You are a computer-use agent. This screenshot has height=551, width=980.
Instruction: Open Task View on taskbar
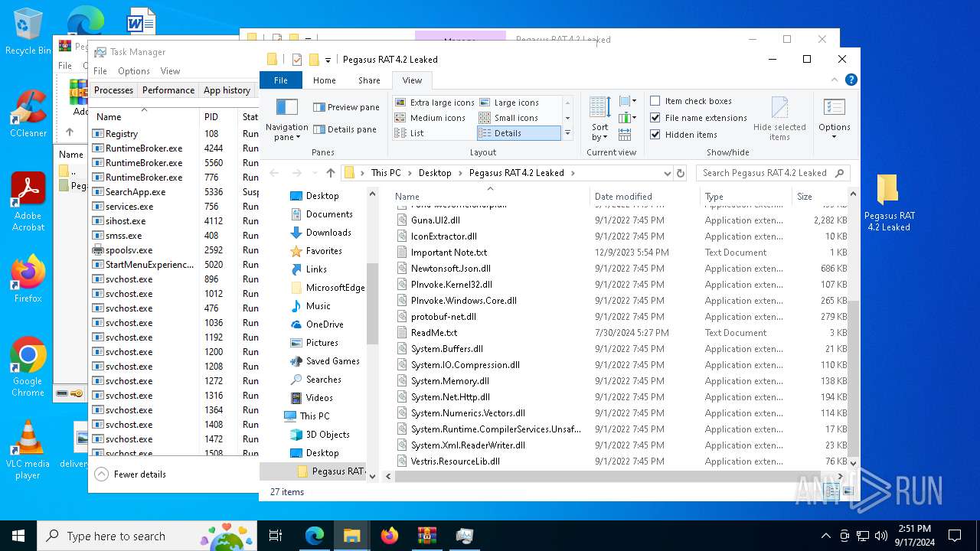[x=276, y=536]
